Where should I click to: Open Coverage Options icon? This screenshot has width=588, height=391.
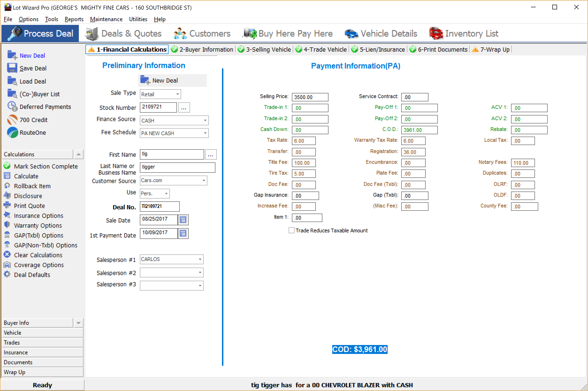[7, 264]
